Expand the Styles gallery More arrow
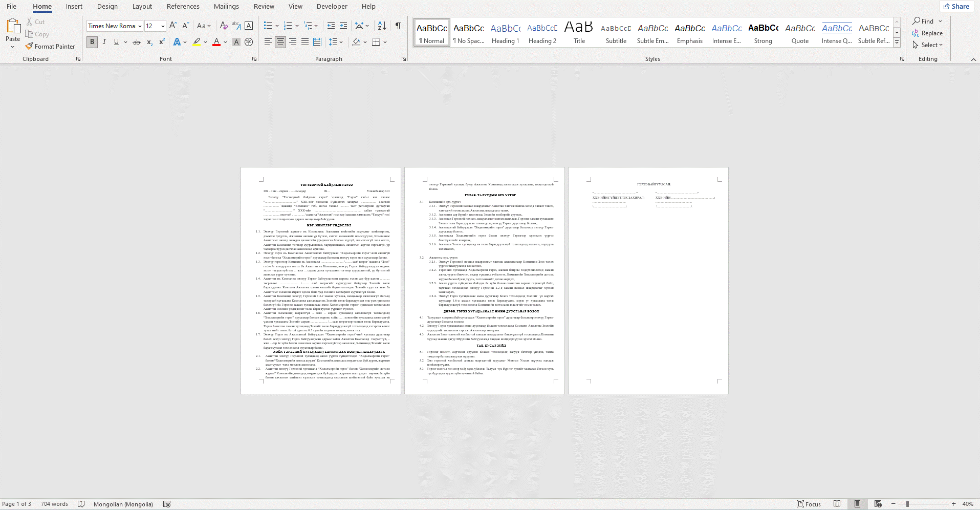The width and height of the screenshot is (980, 510). (897, 42)
